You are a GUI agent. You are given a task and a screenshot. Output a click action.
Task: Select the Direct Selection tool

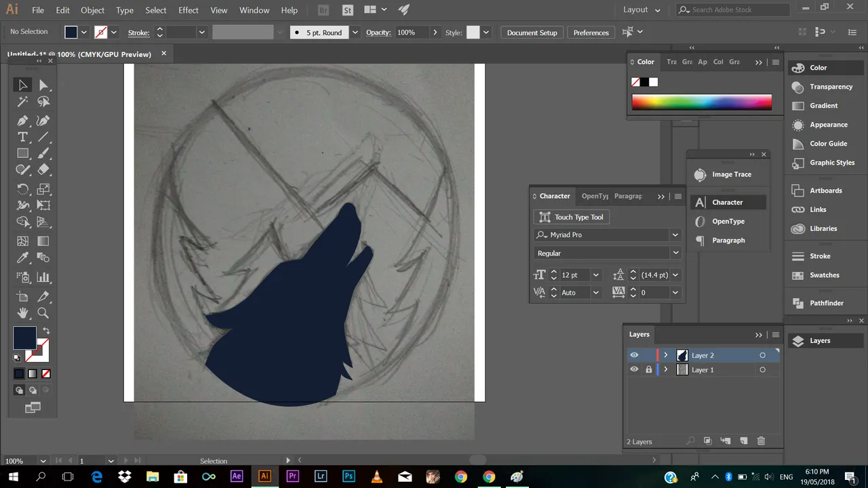pyautogui.click(x=43, y=85)
